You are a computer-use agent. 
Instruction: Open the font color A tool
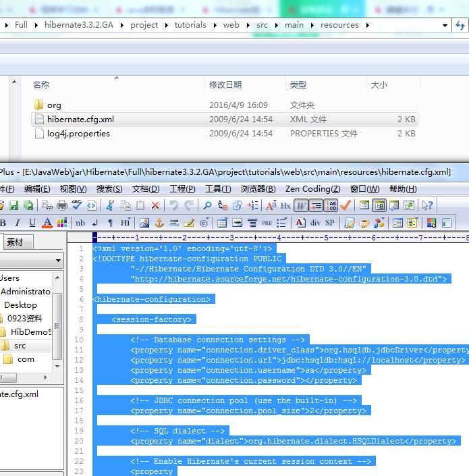tap(47, 223)
